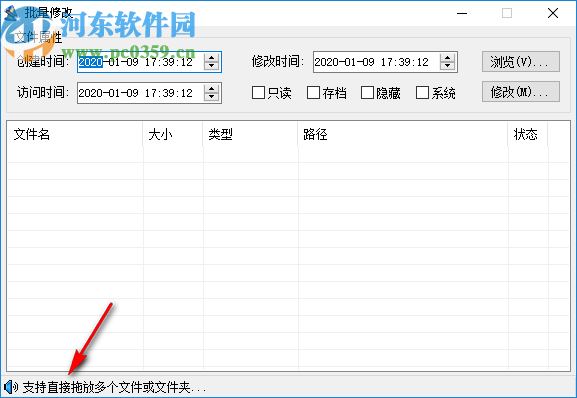This screenshot has width=577, height=398.
Task: Increase 创建时间 with the up spinner arrow
Action: (212, 57)
